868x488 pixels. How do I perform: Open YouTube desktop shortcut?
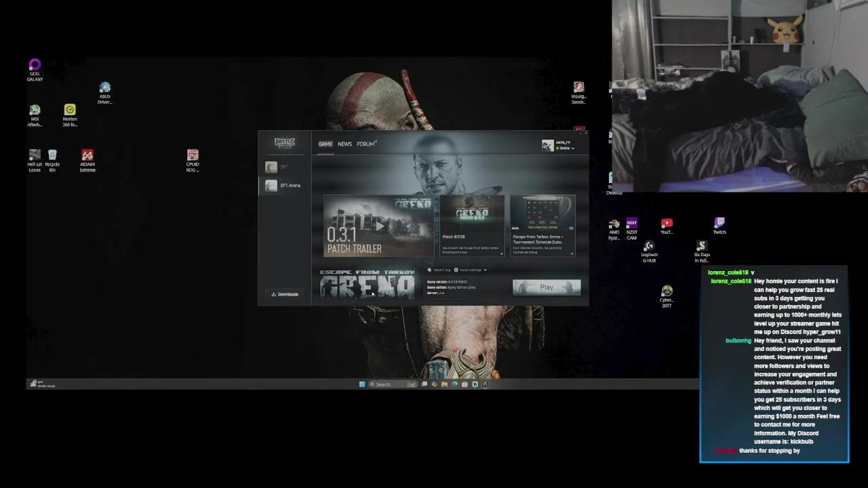click(667, 227)
